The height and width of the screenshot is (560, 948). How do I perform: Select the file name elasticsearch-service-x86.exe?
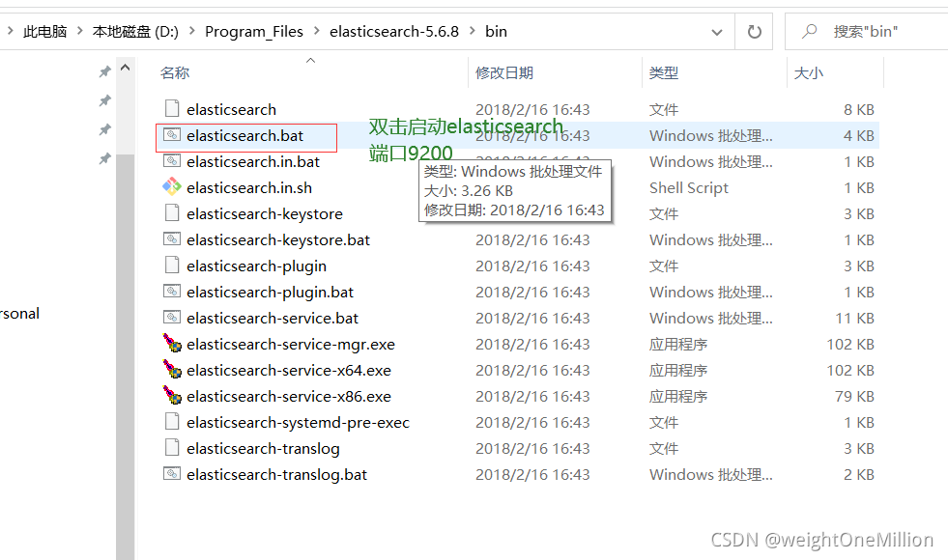[x=288, y=396]
